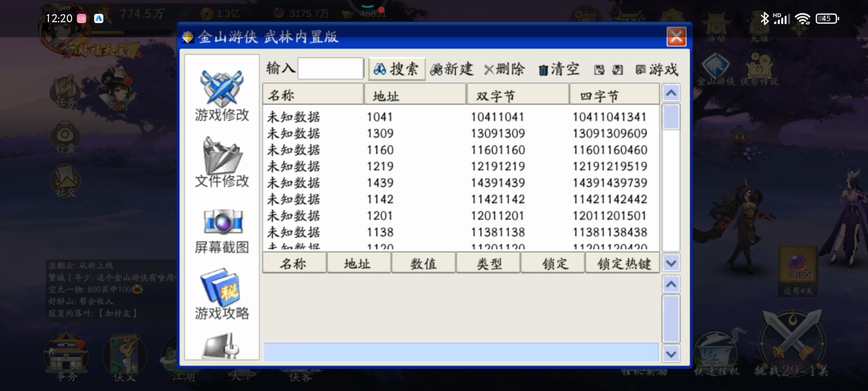Click 清空 trash can to clear

(559, 70)
